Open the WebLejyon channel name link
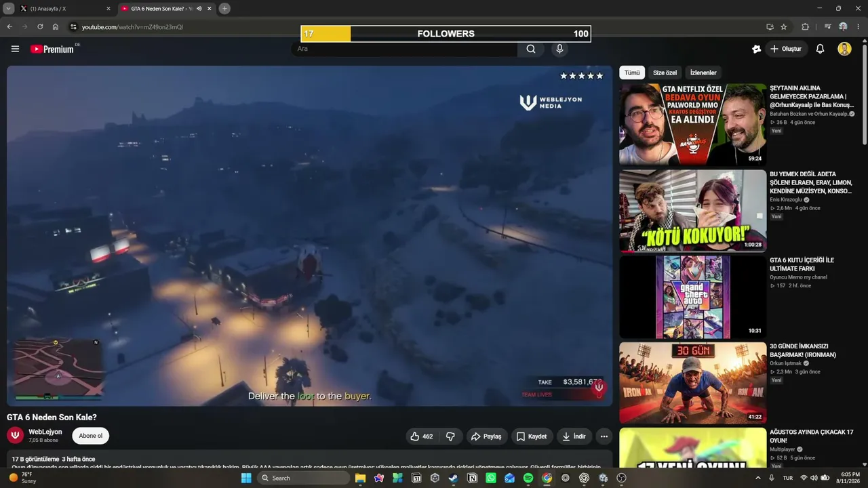 pyautogui.click(x=45, y=432)
